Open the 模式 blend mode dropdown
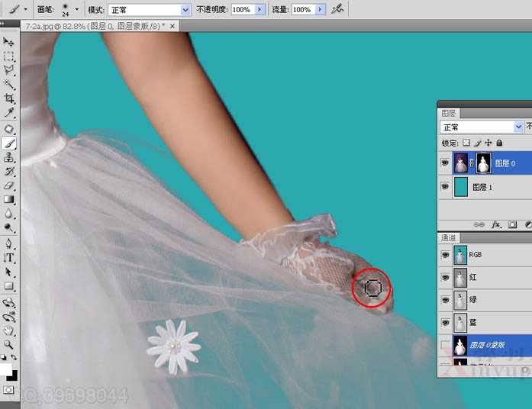 pos(185,10)
